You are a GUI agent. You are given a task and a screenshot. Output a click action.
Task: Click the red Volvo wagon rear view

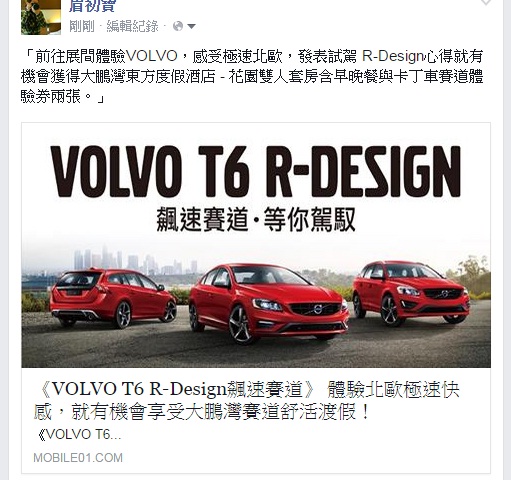pyautogui.click(x=113, y=298)
